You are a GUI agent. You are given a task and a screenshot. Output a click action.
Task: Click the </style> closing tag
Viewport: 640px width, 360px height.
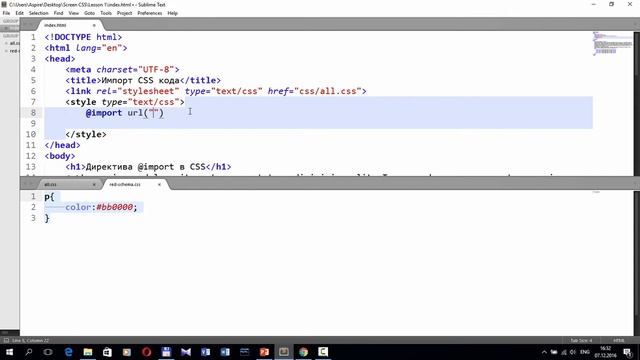86,134
